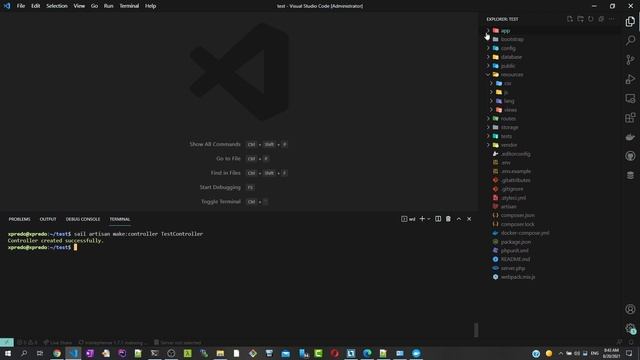Click errors and warnings count in status bar
The height and width of the screenshot is (360, 640).
27,342
